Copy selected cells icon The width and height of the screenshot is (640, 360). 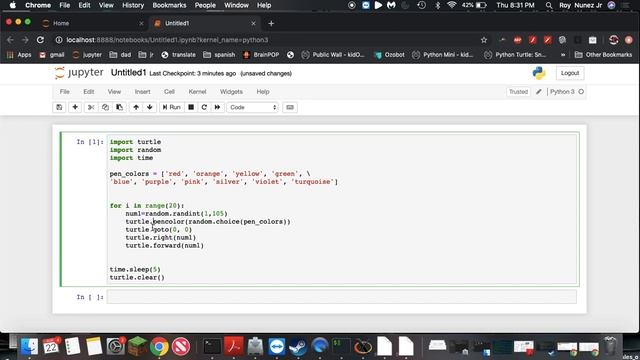(105, 107)
